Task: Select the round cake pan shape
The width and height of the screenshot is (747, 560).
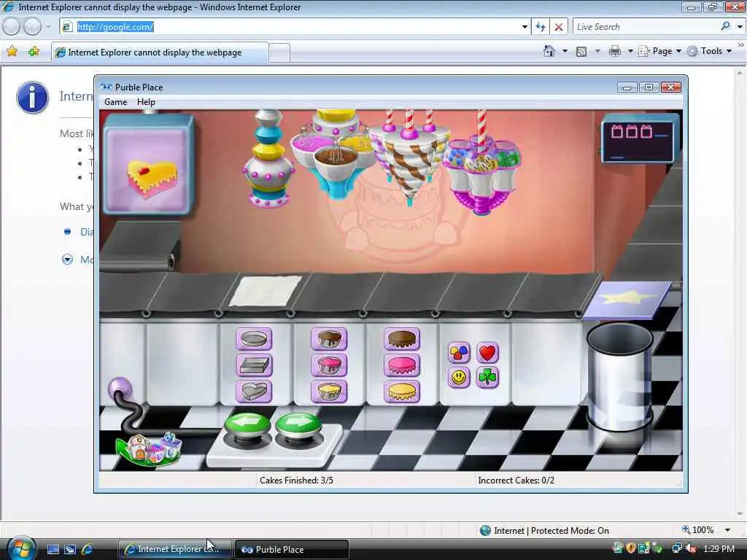Action: tap(254, 339)
